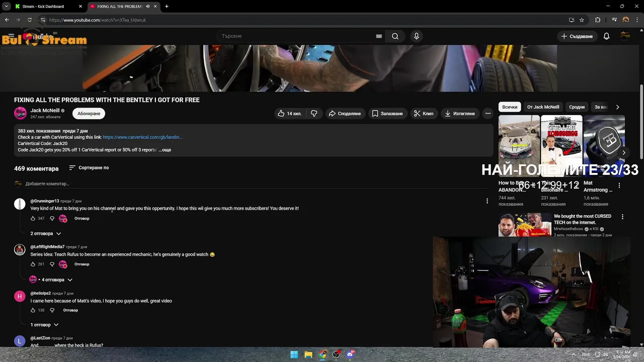
Task: Select the Сродни filter chip
Action: tap(577, 107)
